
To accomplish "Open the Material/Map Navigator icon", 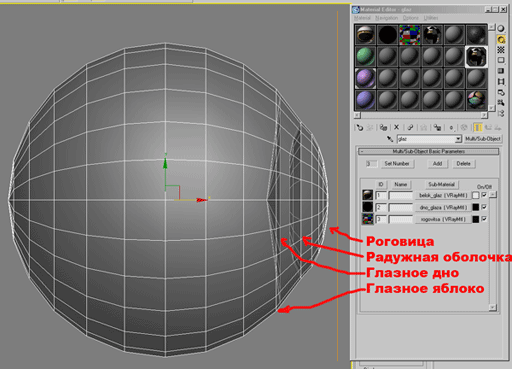I will point(501,113).
